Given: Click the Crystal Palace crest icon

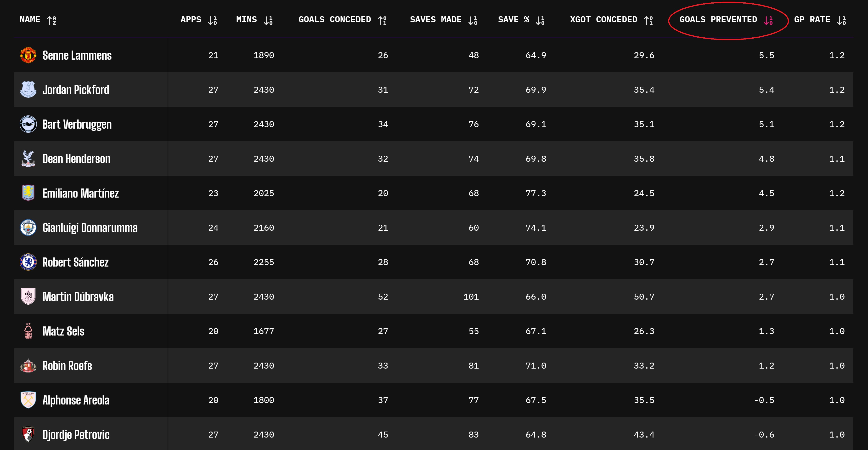Looking at the screenshot, I should [x=28, y=159].
